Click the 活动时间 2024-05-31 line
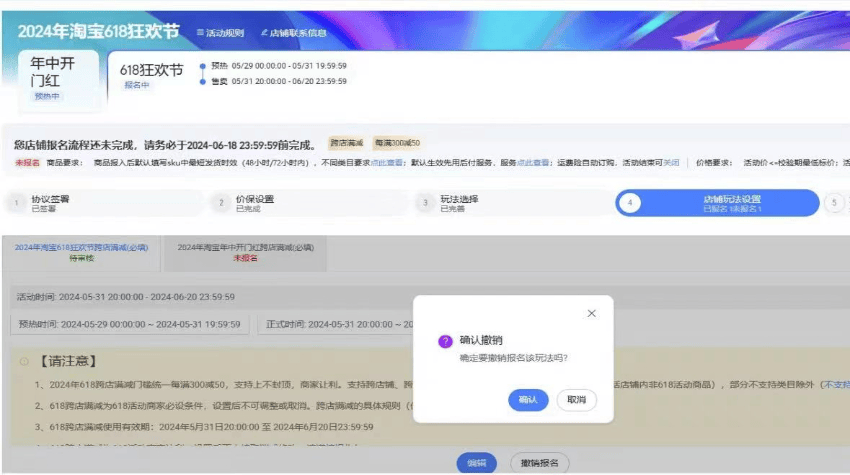 [126, 297]
